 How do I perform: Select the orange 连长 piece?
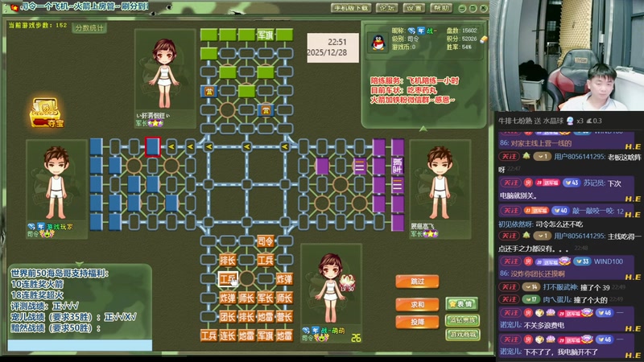[228, 335]
